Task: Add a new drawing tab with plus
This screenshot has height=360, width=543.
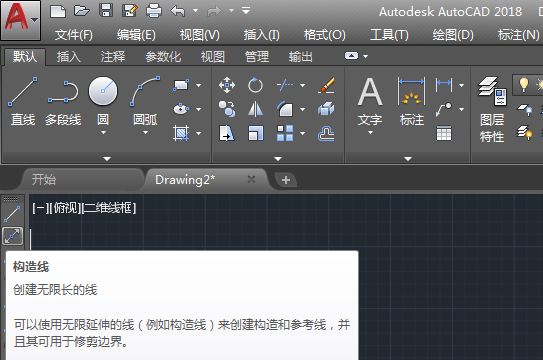Action: point(286,180)
